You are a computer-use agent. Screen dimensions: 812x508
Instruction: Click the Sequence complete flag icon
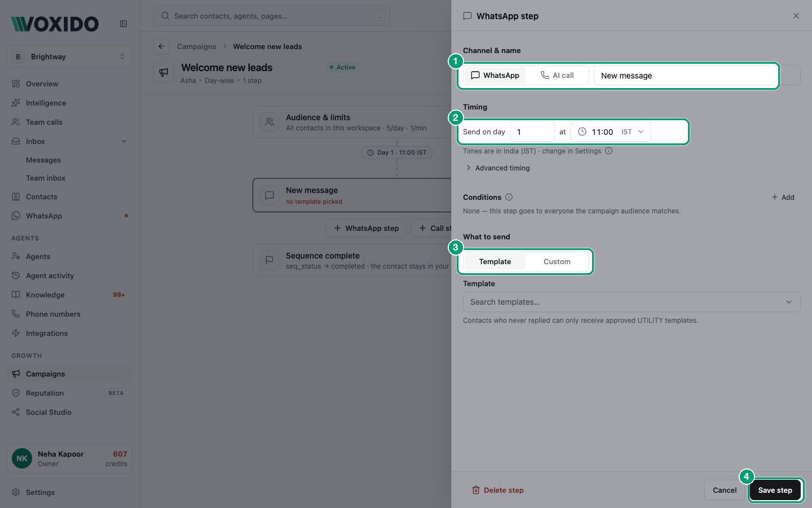(270, 260)
